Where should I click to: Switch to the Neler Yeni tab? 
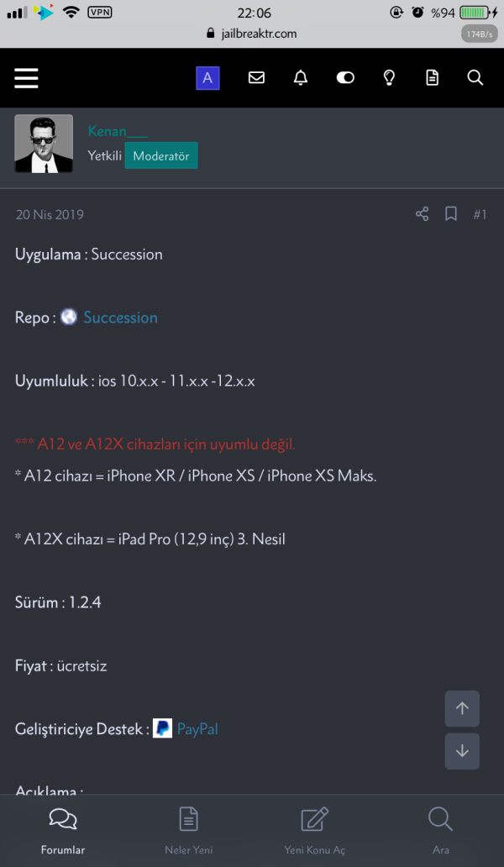click(x=188, y=829)
